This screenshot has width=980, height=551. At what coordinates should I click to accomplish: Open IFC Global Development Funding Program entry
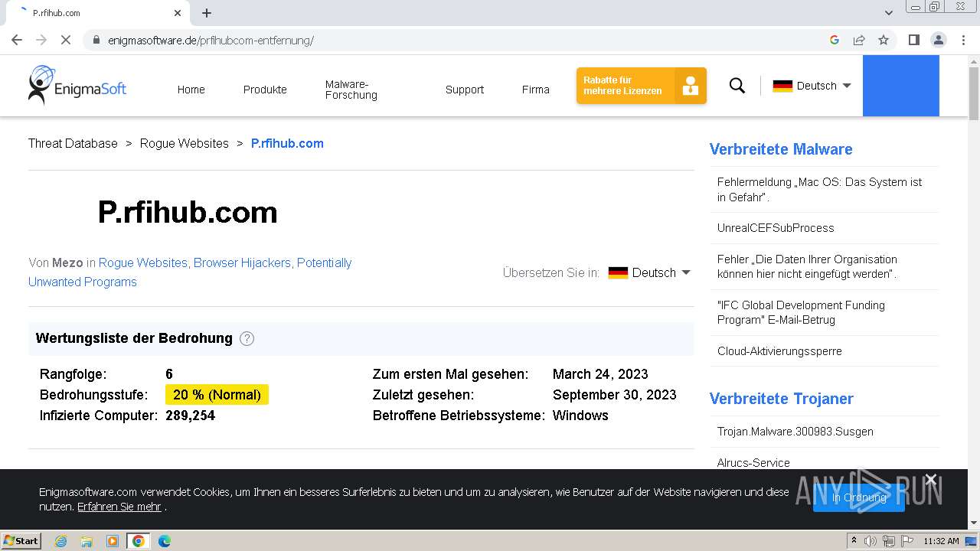pyautogui.click(x=801, y=312)
